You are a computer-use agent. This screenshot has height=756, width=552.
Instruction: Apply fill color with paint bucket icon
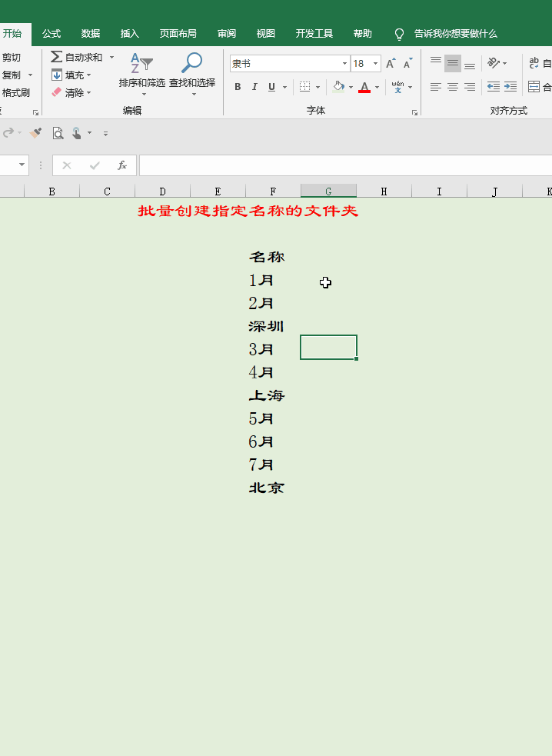click(x=338, y=87)
